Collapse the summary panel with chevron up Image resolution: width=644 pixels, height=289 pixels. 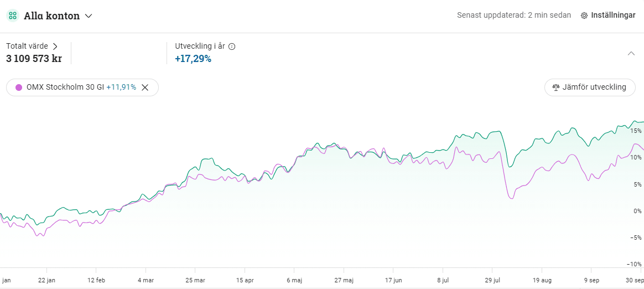pos(631,54)
